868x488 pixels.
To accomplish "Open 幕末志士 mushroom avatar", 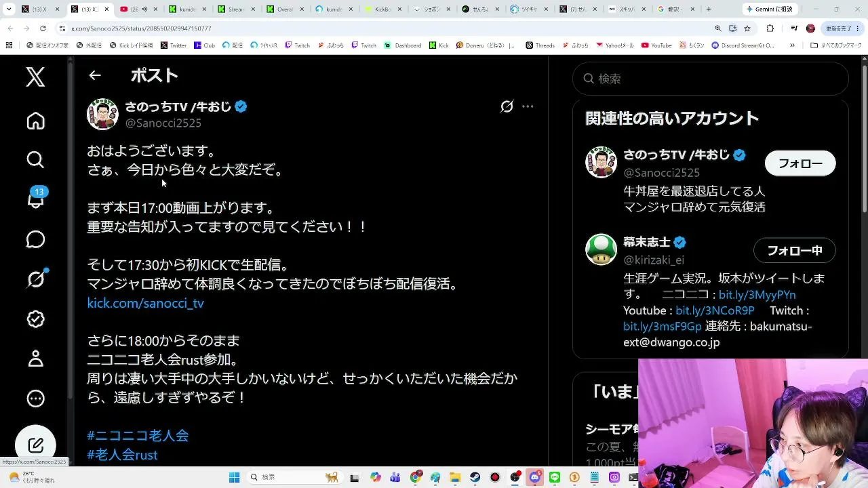I will click(601, 249).
